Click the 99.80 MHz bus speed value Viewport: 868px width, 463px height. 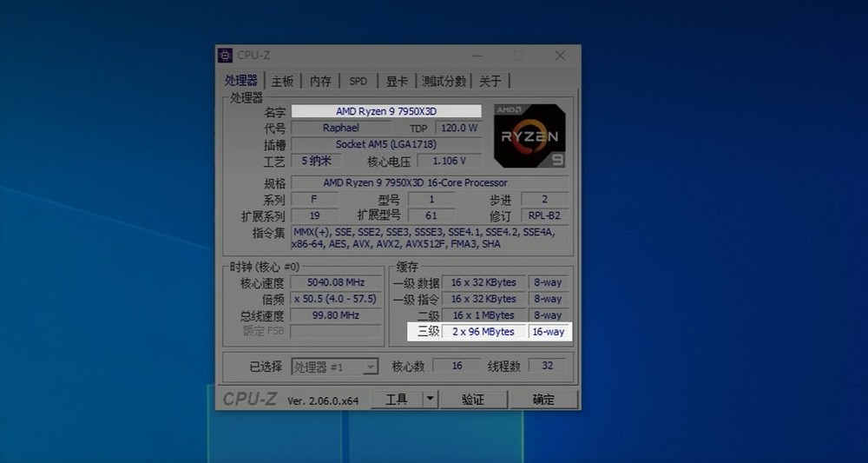(335, 315)
